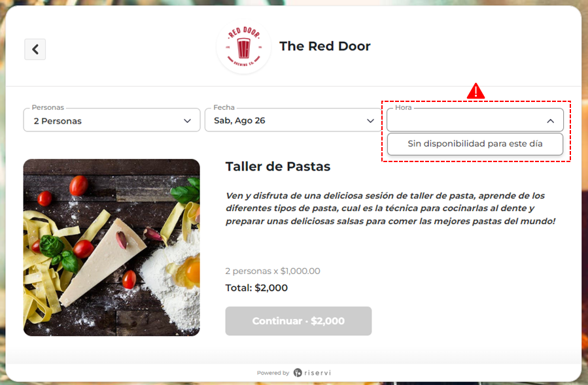Click the Red Door brewing logo
588x385 pixels.
[x=244, y=47]
